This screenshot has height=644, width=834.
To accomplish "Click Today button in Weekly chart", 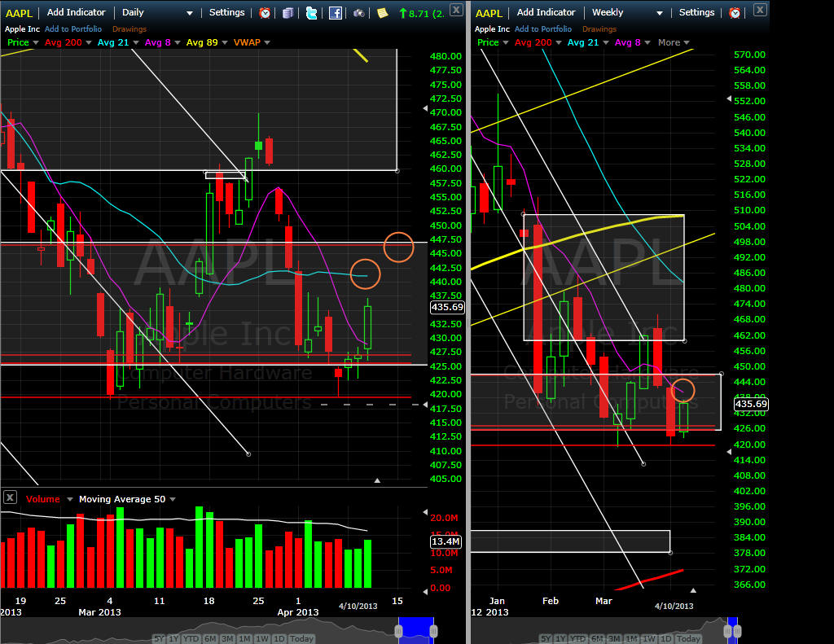I will click(x=688, y=638).
